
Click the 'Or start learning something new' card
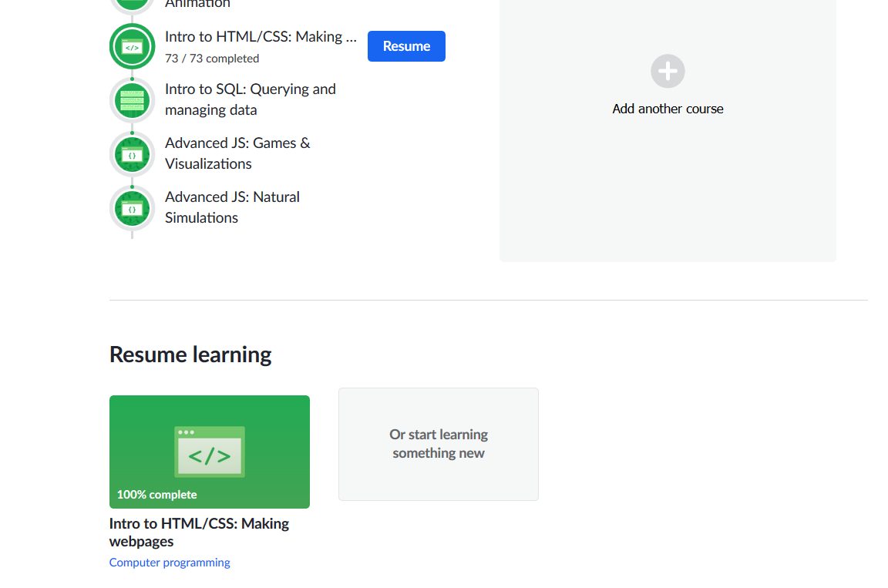[x=439, y=444]
